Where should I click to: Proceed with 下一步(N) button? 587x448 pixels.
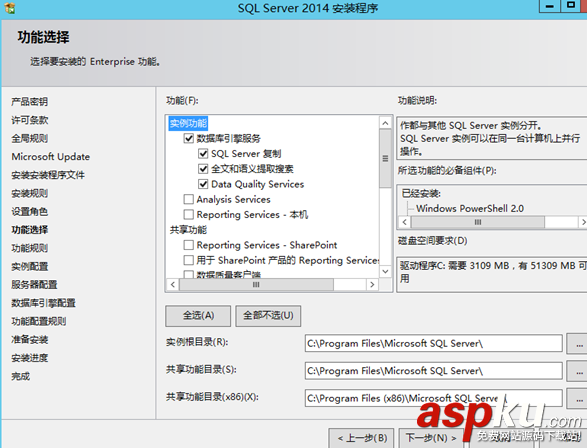(431, 438)
